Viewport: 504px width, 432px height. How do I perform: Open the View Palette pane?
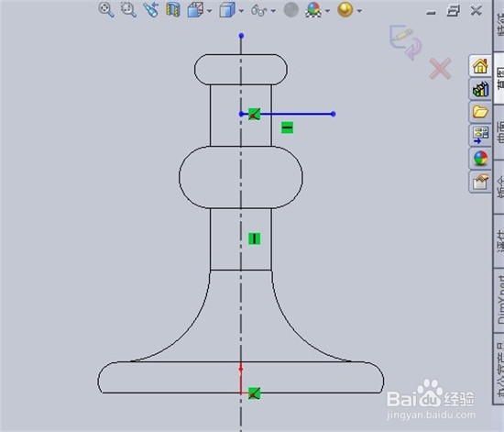coord(480,135)
